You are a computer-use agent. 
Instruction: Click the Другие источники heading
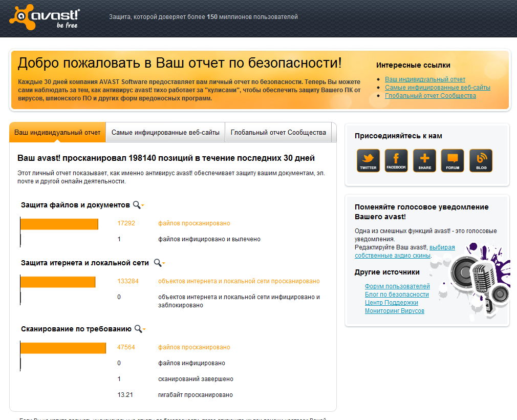click(387, 272)
